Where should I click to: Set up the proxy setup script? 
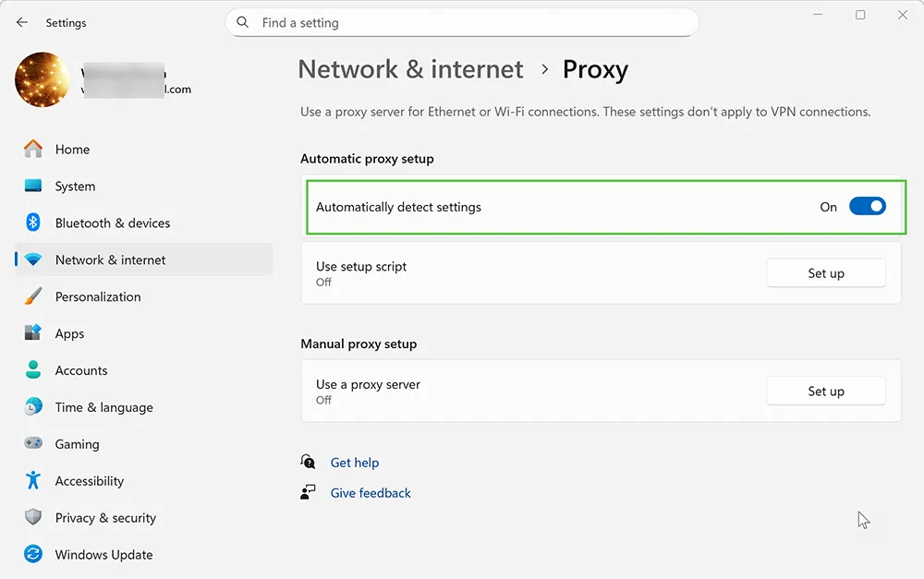coord(825,272)
